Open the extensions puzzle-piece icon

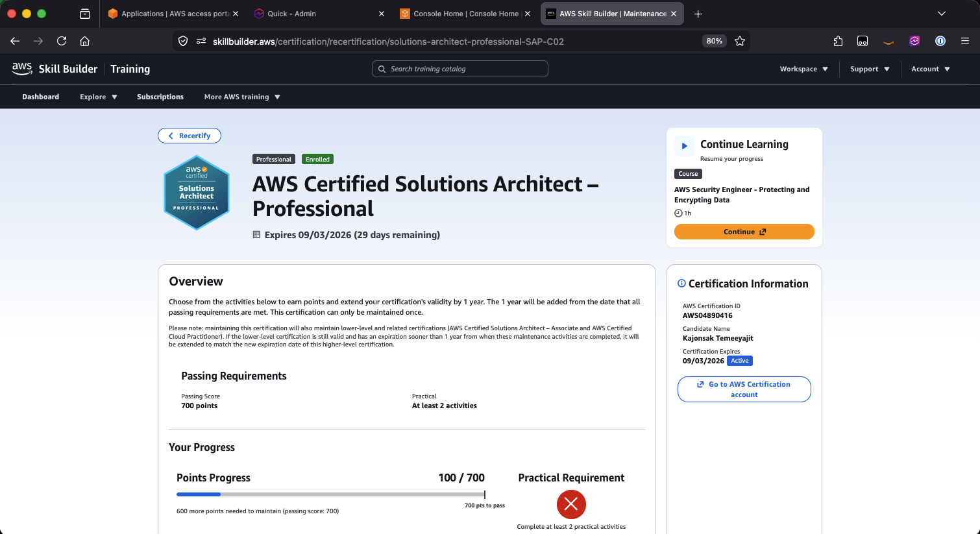click(x=838, y=41)
